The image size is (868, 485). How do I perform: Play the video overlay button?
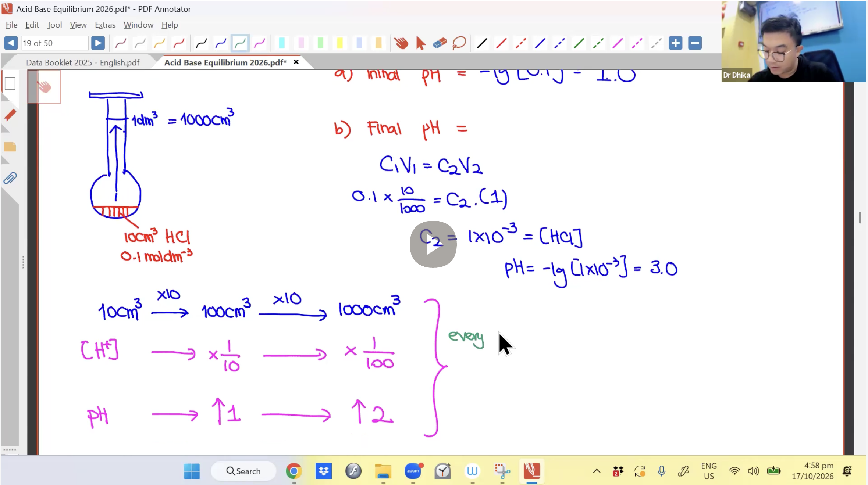(433, 244)
